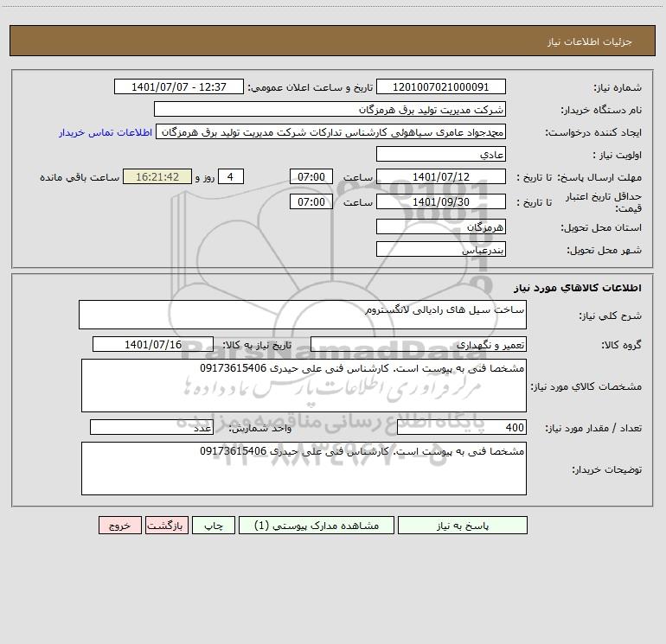The width and height of the screenshot is (666, 644).
Task: Click remaining days field showing 4
Action: pos(231,176)
